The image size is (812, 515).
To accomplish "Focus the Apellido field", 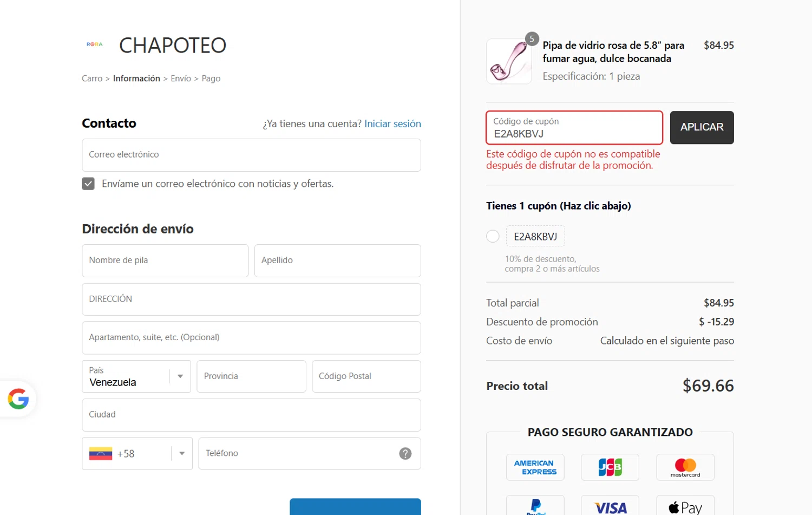I will (x=338, y=260).
